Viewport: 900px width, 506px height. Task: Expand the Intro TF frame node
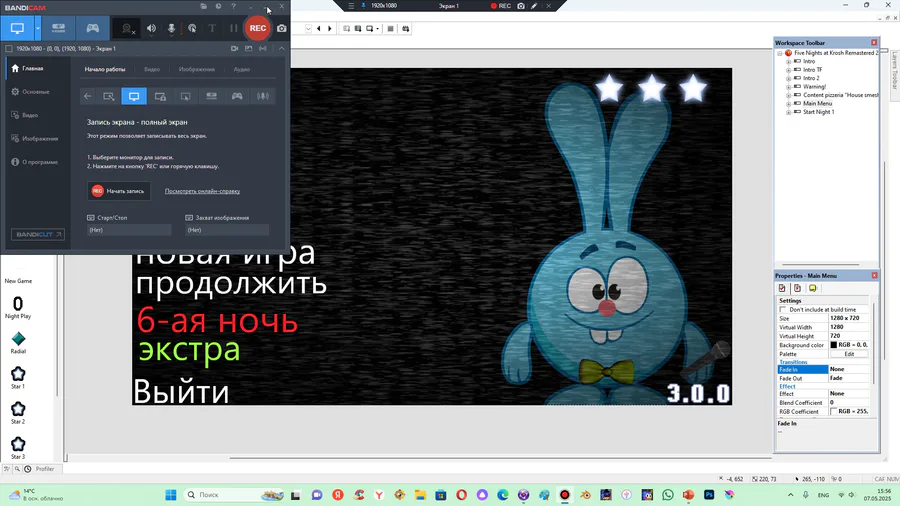click(x=788, y=70)
